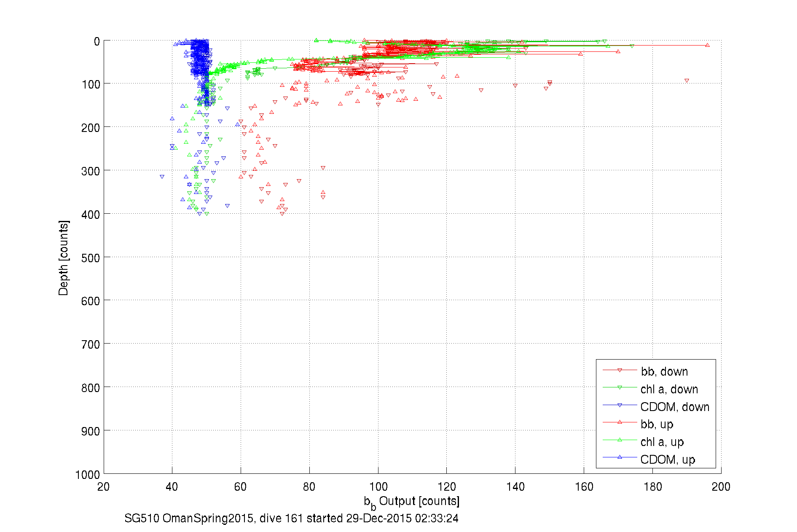Click the 'bb Output [counts]' x-axis label

(412, 502)
